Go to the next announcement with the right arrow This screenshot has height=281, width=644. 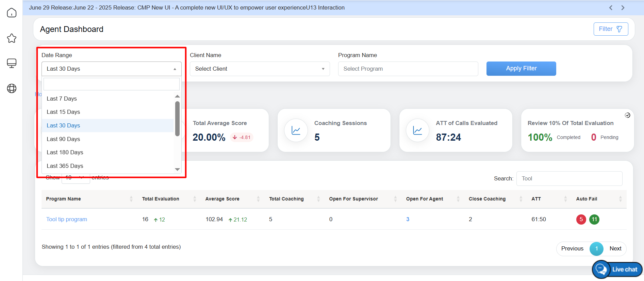pyautogui.click(x=623, y=7)
